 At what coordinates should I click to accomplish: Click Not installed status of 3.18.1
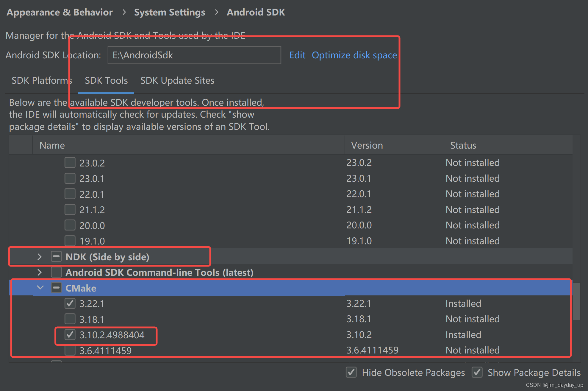(x=473, y=319)
